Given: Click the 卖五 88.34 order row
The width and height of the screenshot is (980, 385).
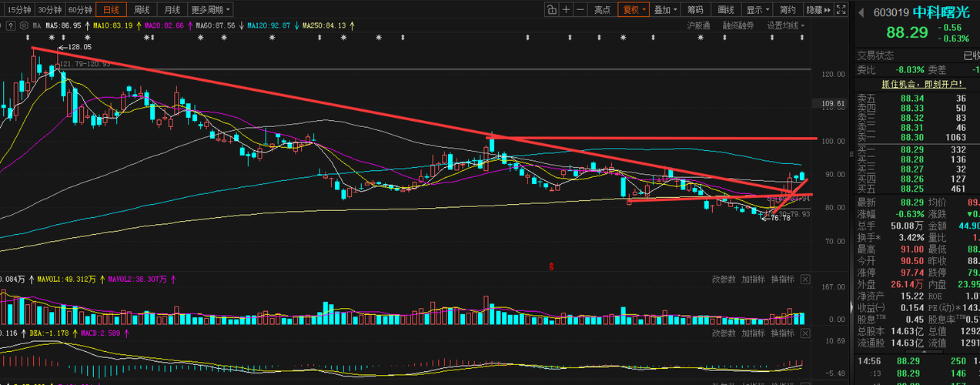Looking at the screenshot, I should point(917,99).
